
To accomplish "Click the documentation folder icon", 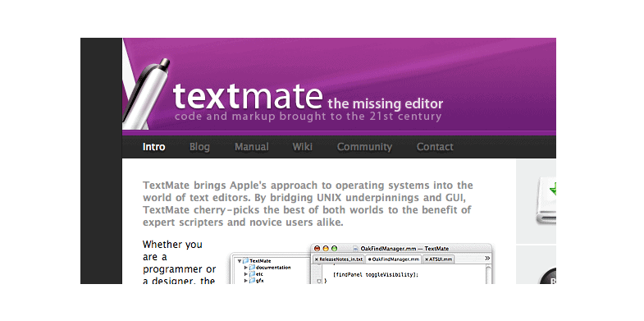I will [x=252, y=268].
